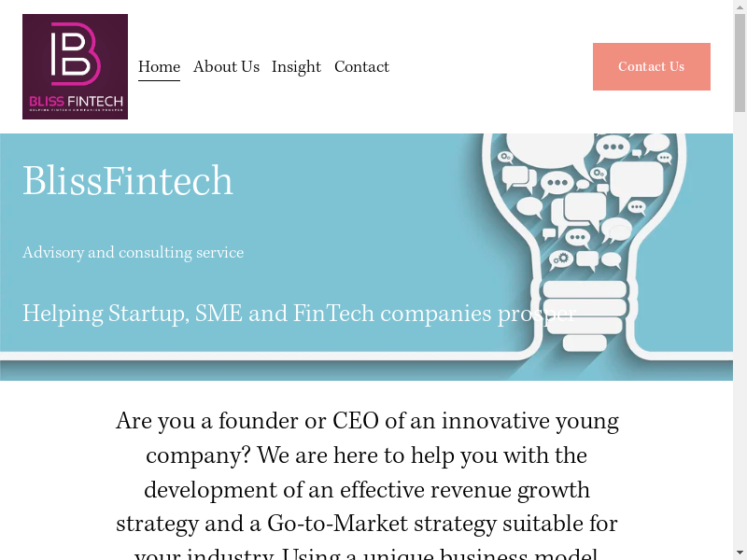Image resolution: width=747 pixels, height=560 pixels.
Task: Click the BlissFintech hero heading
Action: point(128,181)
